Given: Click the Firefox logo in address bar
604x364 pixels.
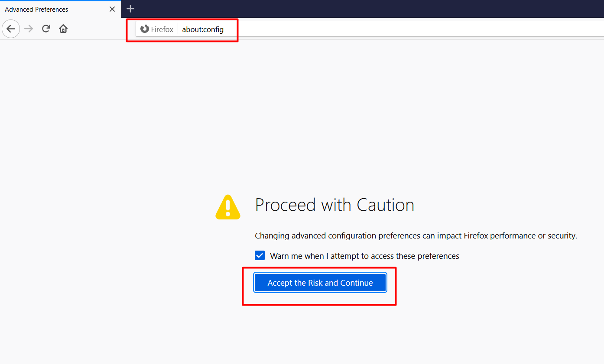Looking at the screenshot, I should (x=145, y=29).
